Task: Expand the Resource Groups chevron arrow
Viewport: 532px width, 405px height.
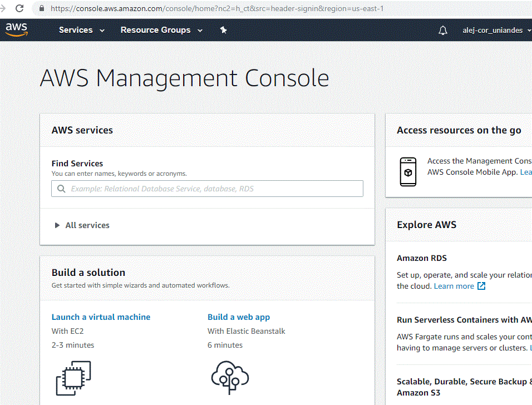Action: click(x=200, y=31)
